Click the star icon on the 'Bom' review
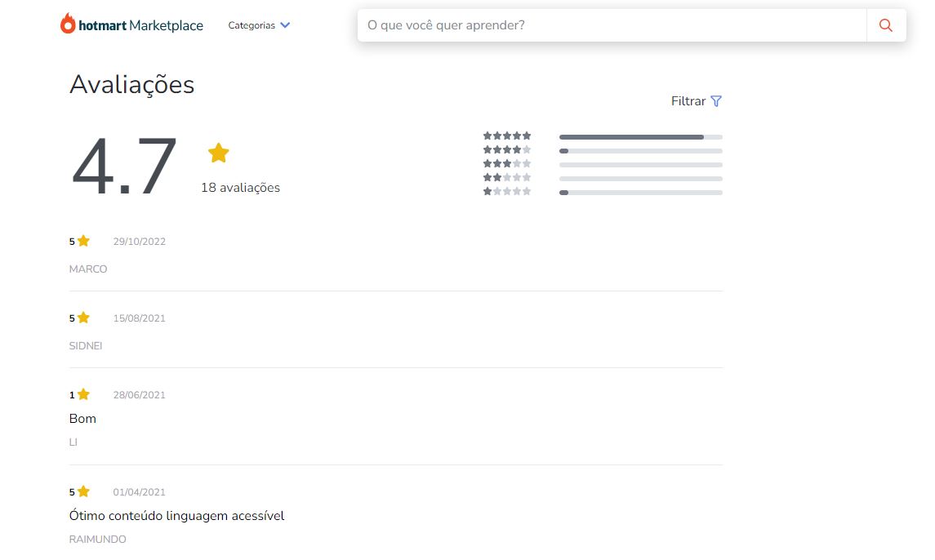The height and width of the screenshot is (560, 935). click(x=83, y=394)
